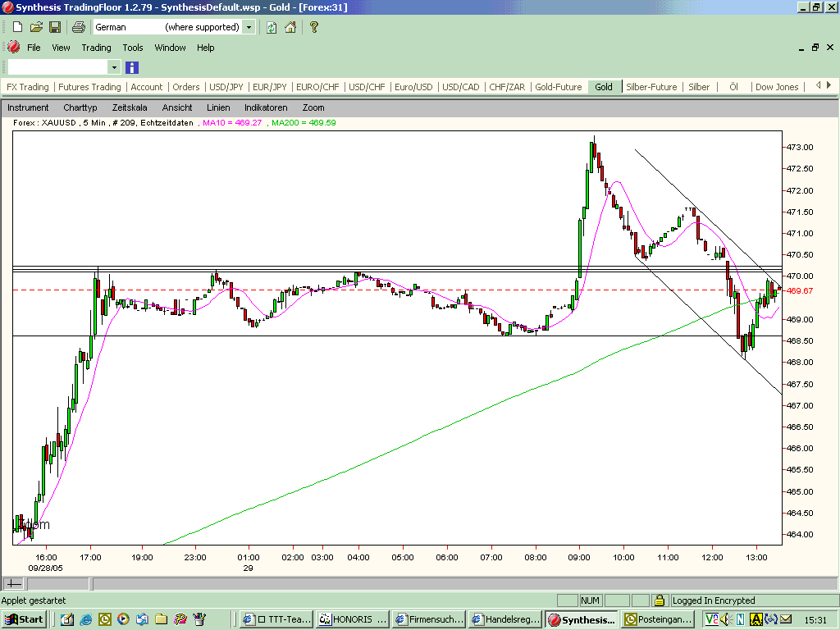Click the Refresh page icon
This screenshot has width=840, height=630.
tap(272, 27)
